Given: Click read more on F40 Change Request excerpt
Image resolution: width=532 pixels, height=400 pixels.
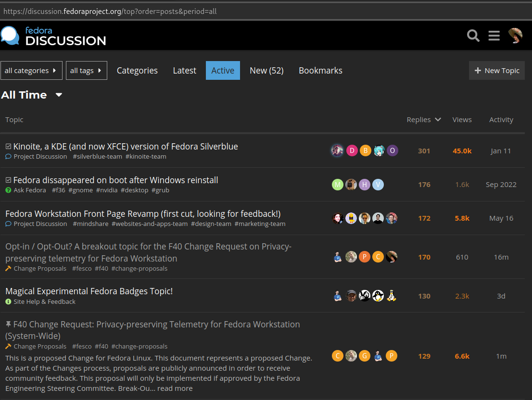Looking at the screenshot, I should coord(175,388).
